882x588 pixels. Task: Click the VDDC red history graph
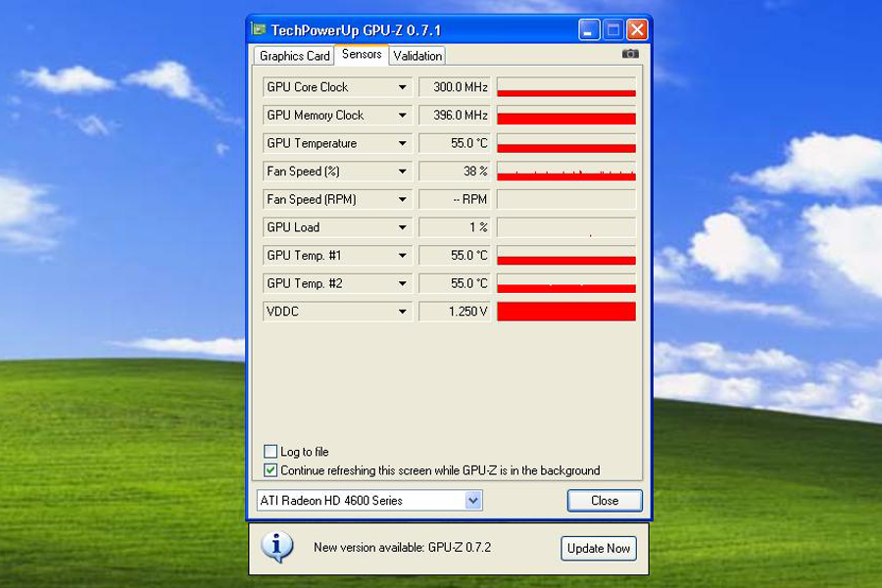(566, 312)
